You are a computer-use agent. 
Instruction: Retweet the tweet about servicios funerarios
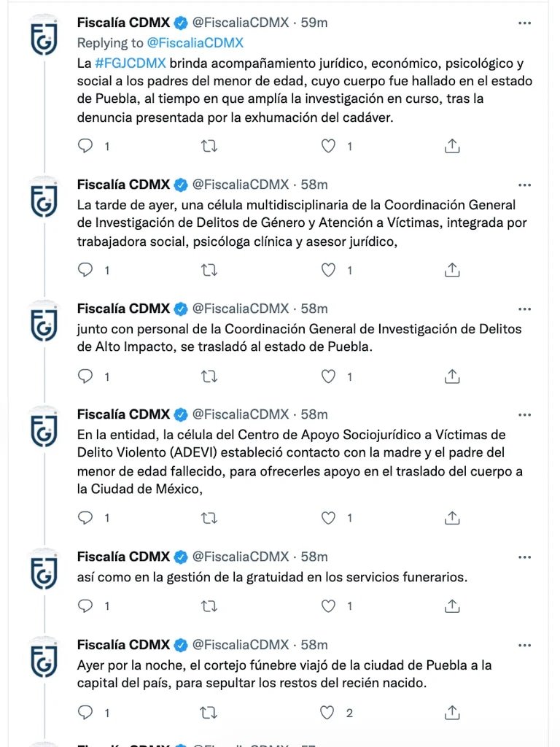[209, 606]
